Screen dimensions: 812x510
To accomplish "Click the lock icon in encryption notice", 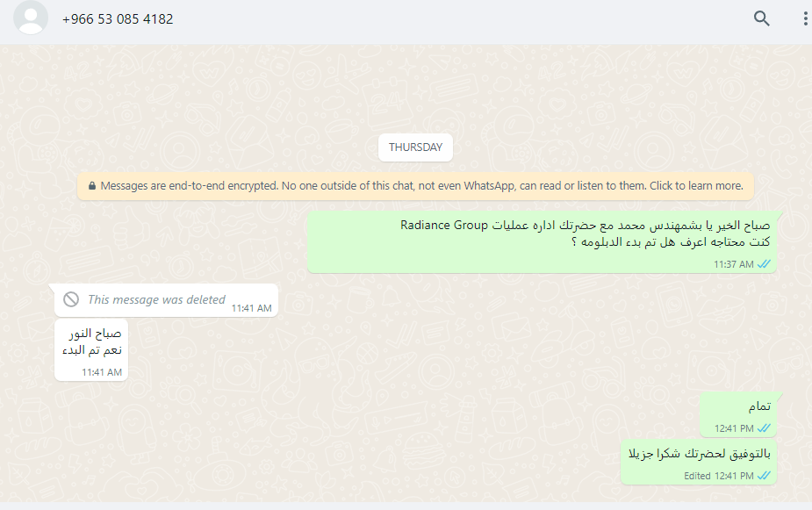I will (91, 186).
